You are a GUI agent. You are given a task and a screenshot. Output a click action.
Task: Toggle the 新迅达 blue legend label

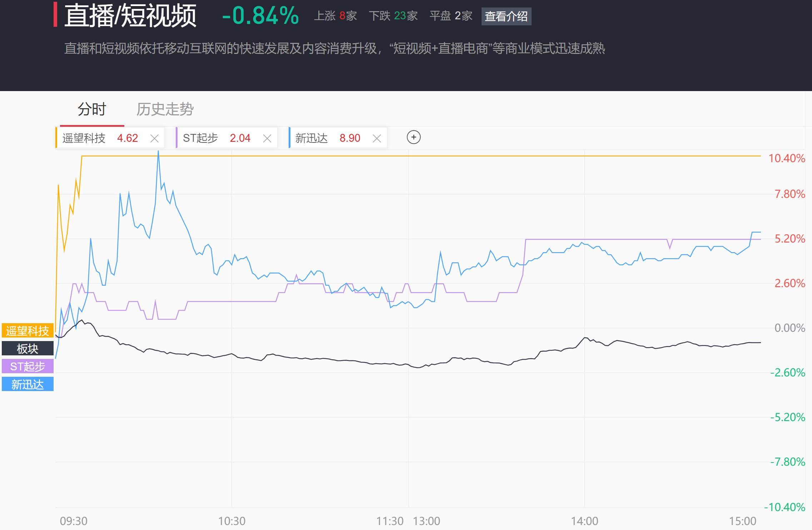coord(28,384)
